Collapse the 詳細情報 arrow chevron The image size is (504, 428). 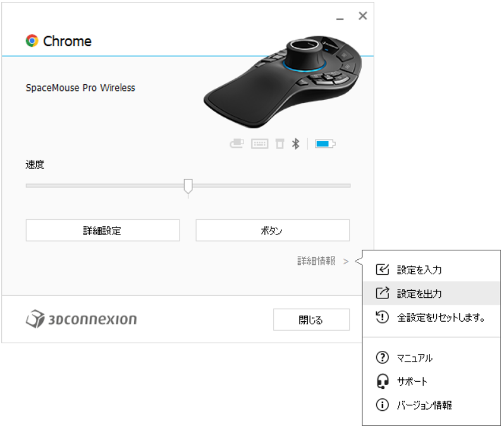346,262
